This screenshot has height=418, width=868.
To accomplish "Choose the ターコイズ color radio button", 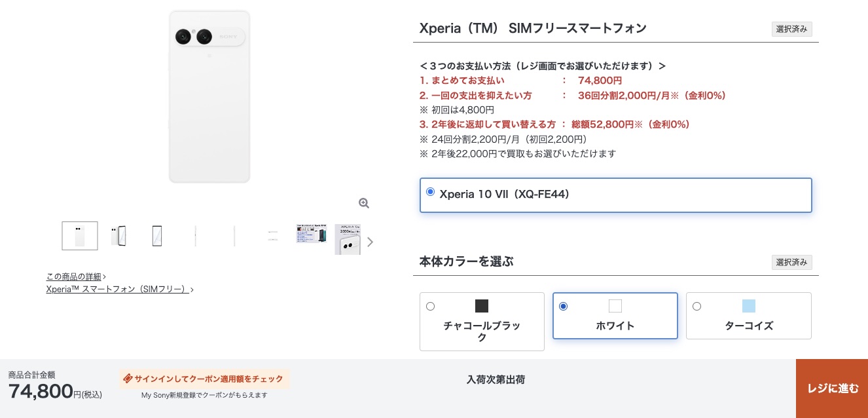I will coord(696,306).
